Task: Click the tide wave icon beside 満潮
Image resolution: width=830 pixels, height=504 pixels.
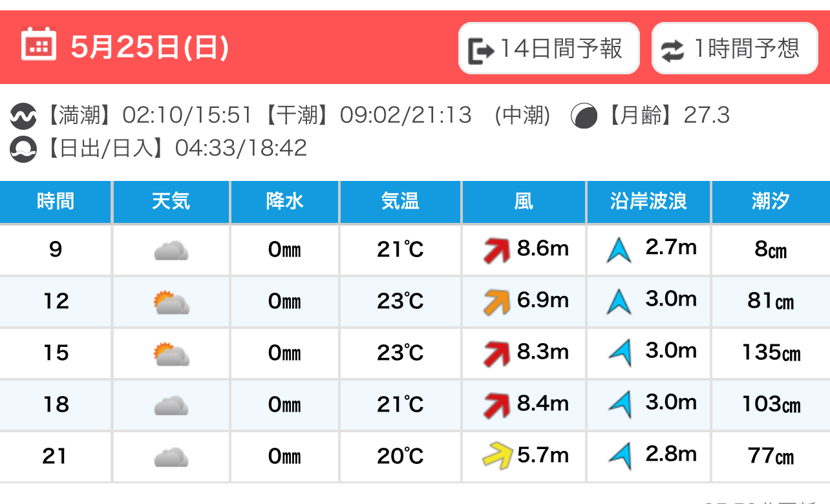Action: (x=23, y=116)
